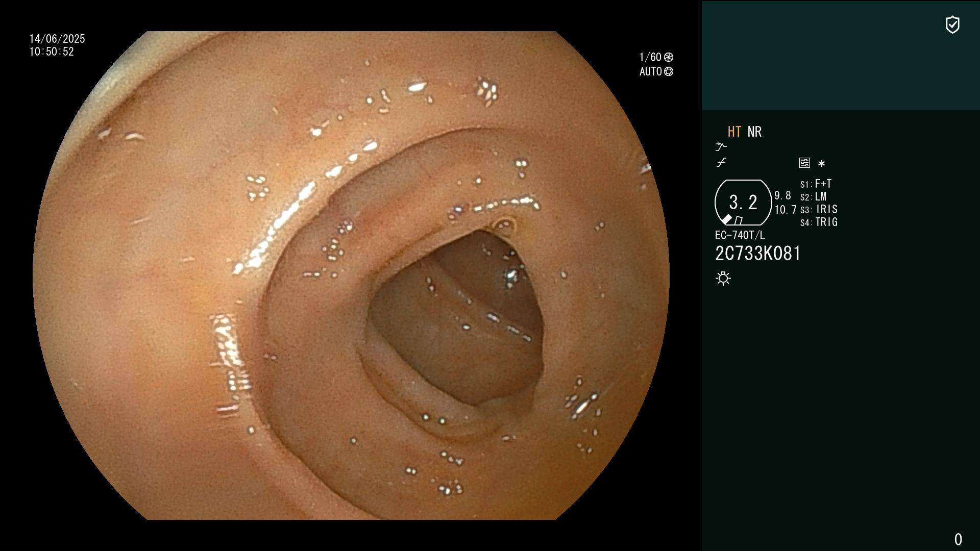Click the S2: LM switch assignment

point(813,196)
